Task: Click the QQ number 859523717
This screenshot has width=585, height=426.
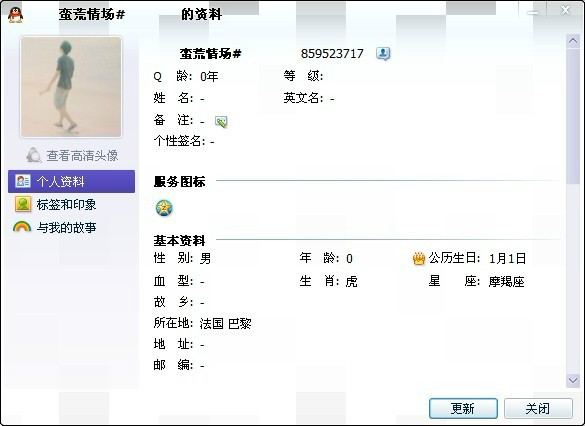Action: tap(332, 54)
